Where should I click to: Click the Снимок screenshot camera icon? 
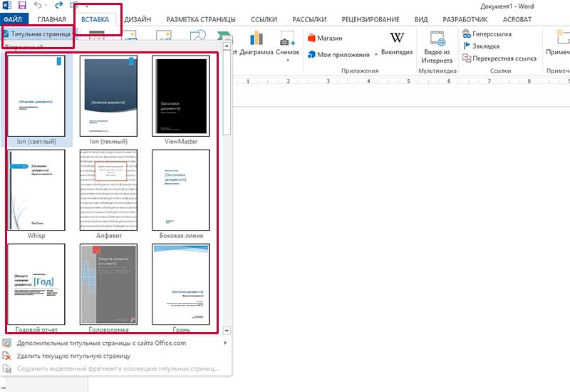click(288, 39)
